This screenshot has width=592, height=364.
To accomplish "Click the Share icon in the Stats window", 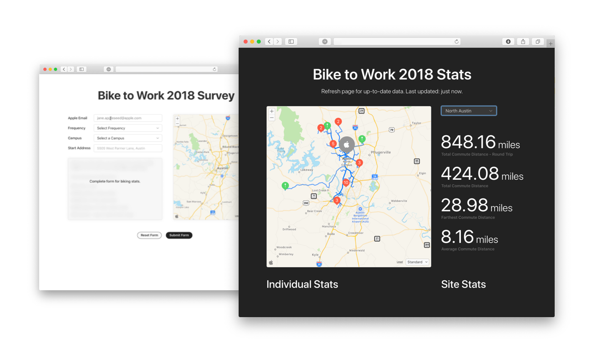I will (x=523, y=41).
